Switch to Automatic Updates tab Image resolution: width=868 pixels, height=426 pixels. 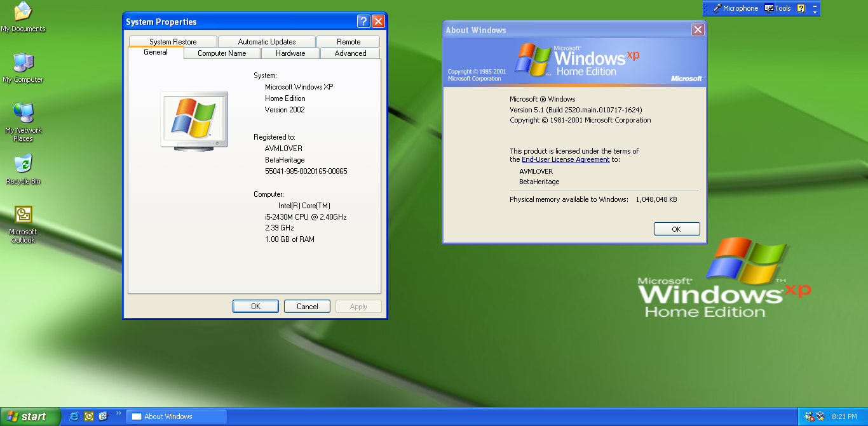tap(267, 42)
